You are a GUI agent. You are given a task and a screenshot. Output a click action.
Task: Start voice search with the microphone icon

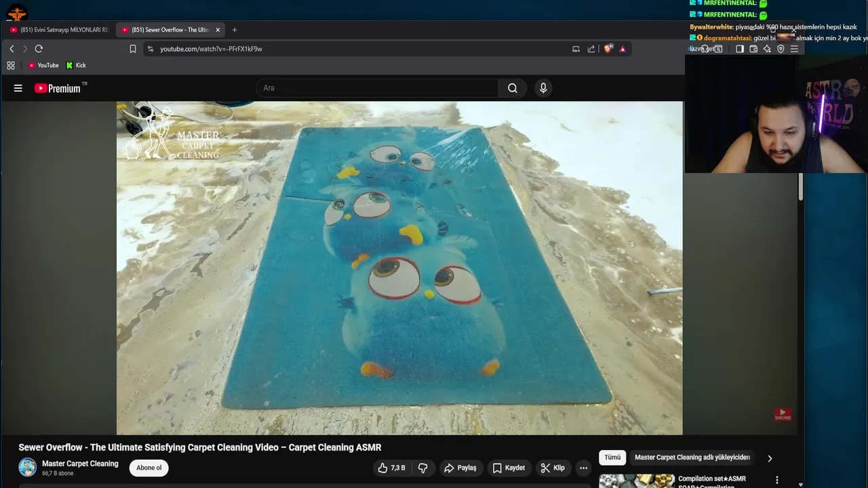coord(543,88)
